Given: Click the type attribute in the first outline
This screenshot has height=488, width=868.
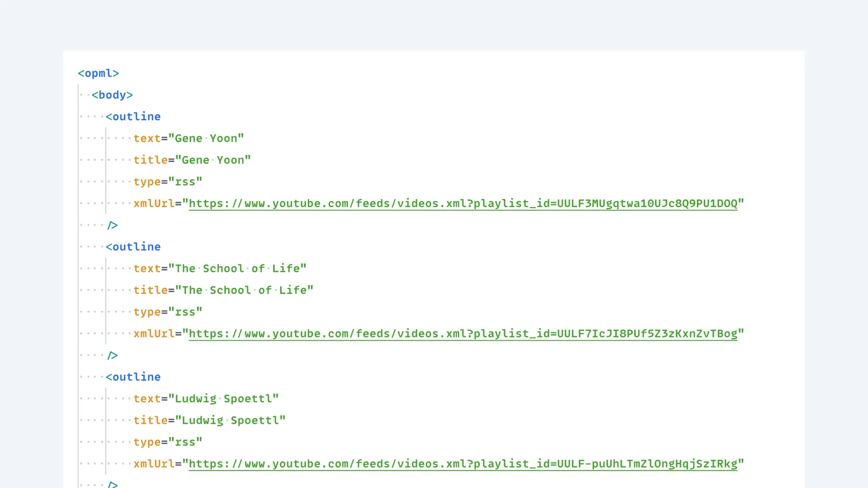Looking at the screenshot, I should tap(147, 181).
